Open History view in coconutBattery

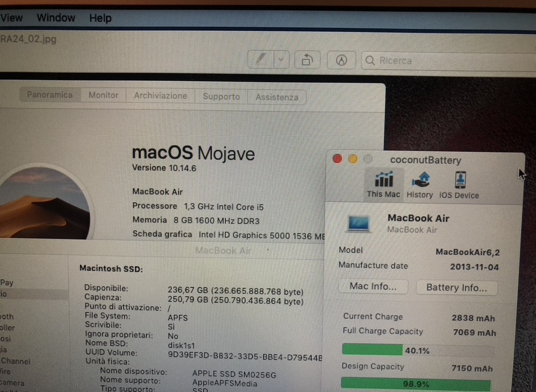[x=420, y=185]
